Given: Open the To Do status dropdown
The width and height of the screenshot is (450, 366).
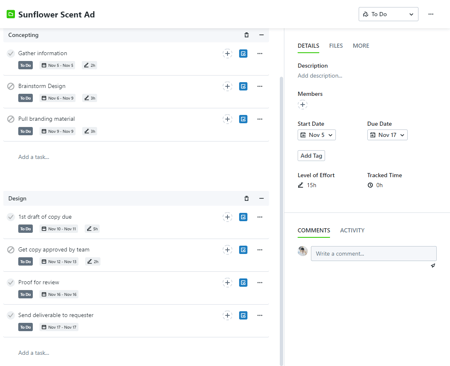Looking at the screenshot, I should pyautogui.click(x=388, y=14).
